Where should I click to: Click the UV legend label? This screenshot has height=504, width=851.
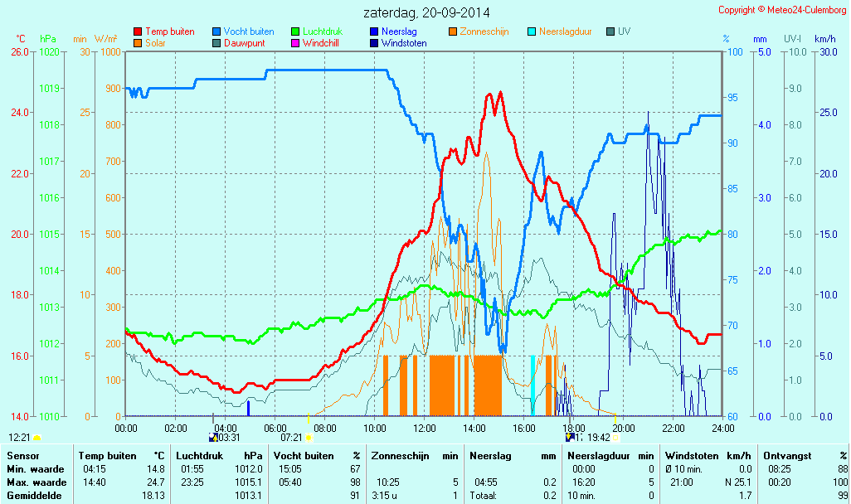pyautogui.click(x=624, y=31)
